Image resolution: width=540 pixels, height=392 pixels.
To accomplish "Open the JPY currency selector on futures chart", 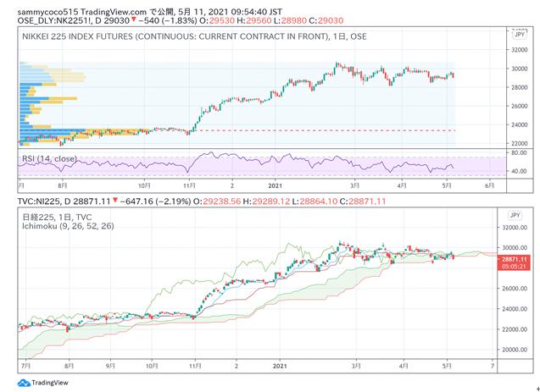I will pos(517,36).
